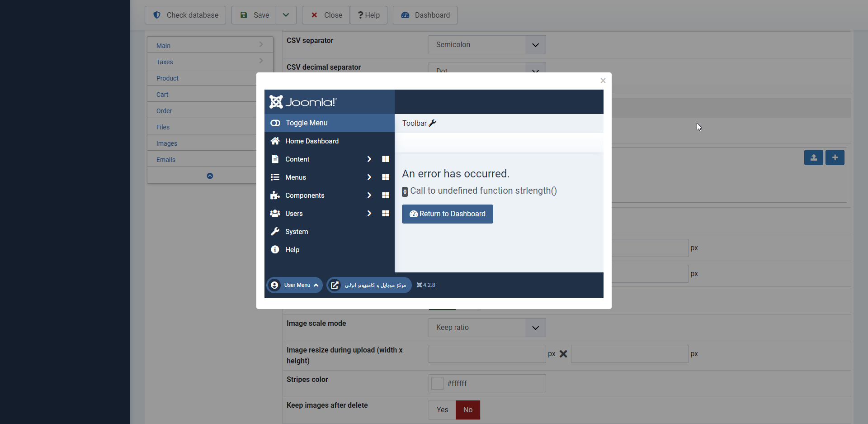Toggle Menu switch in Joomla sidebar
The height and width of the screenshot is (424, 868).
(x=330, y=123)
